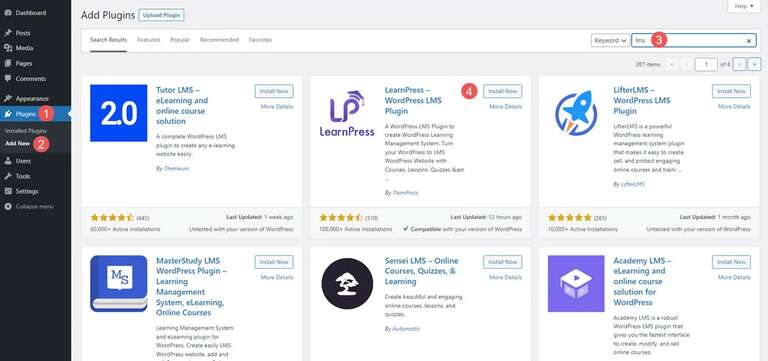Switch to the Featured tab
768x361 pixels.
[x=148, y=40]
